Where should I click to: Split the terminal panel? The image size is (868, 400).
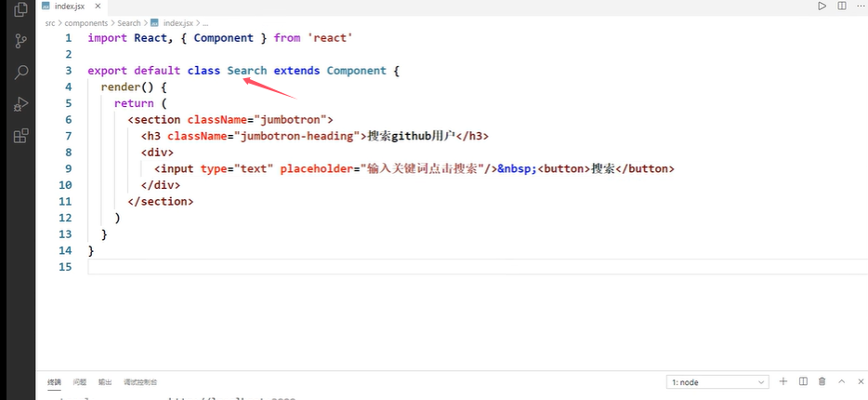point(803,381)
